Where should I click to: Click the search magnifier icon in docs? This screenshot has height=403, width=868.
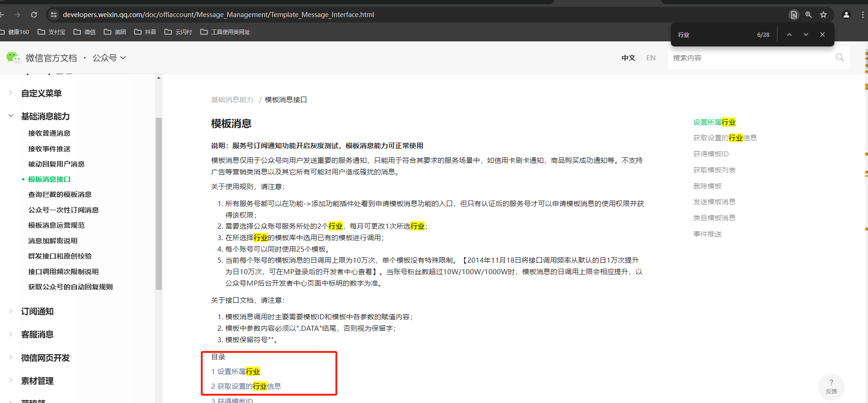(840, 58)
